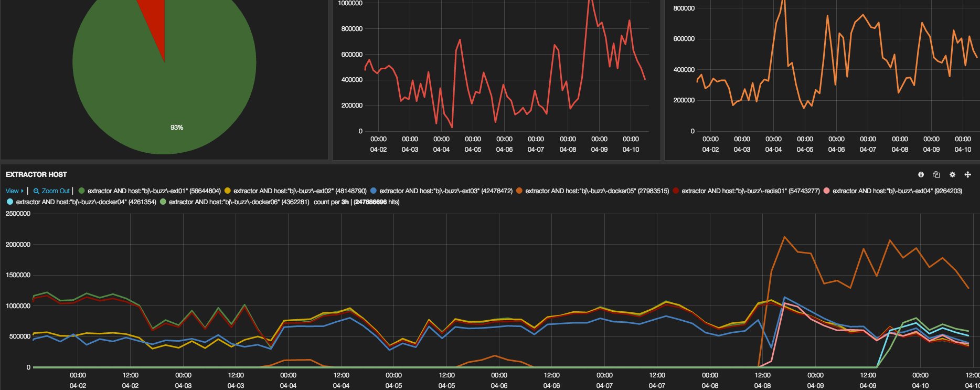Click the cyan docker04 legend dot

tap(10, 202)
